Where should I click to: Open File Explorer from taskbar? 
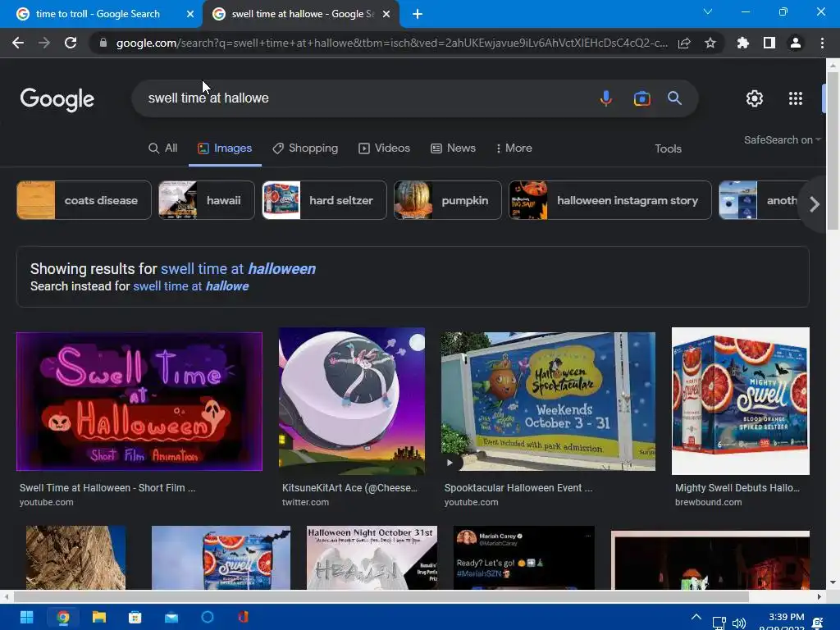[99, 617]
